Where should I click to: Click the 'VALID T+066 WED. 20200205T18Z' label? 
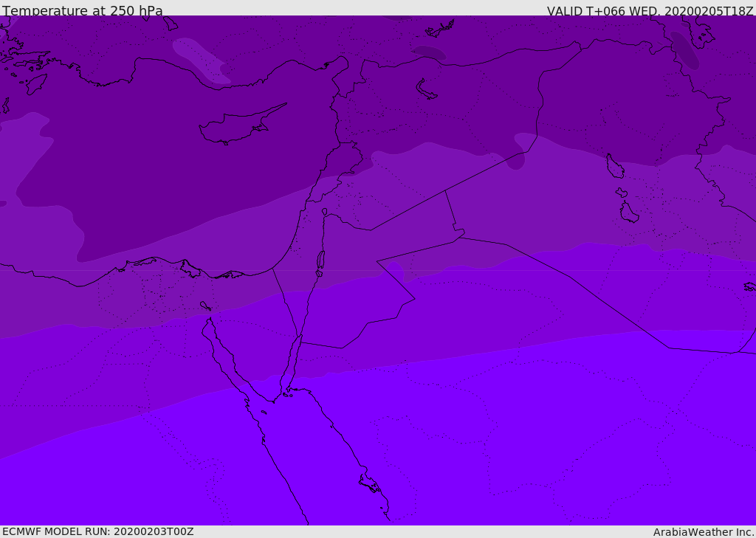click(x=650, y=10)
